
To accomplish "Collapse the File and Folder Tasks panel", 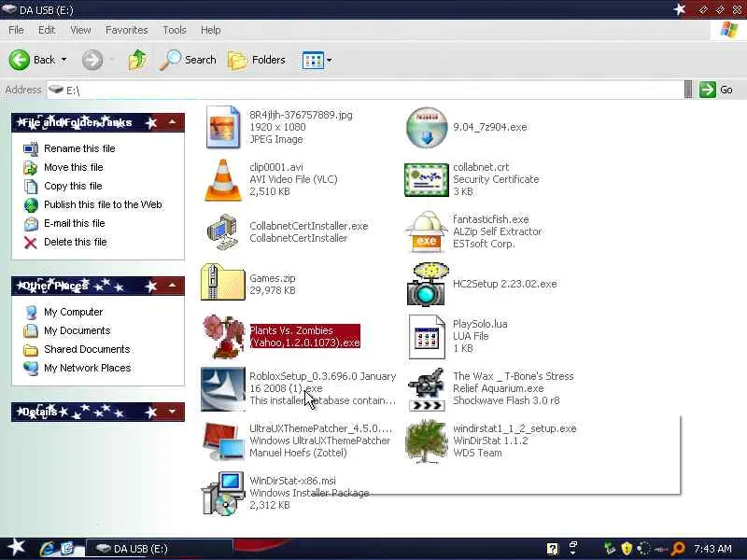I will coord(173,122).
